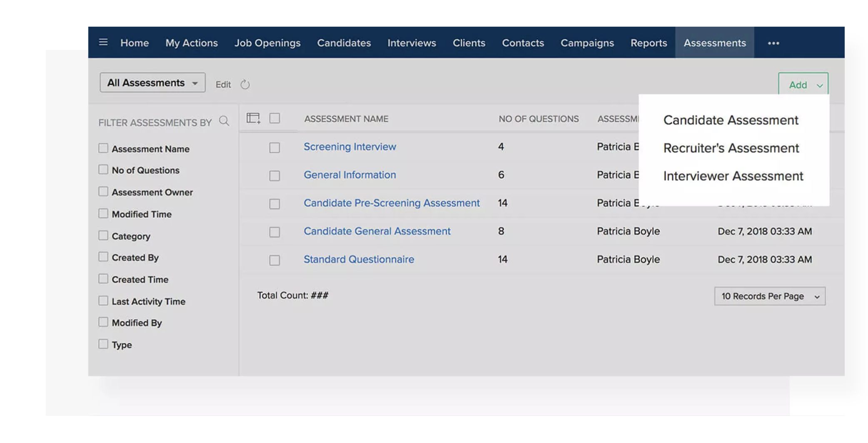Click Patricia Boyle in the Candidate General Assessment row
The image size is (868, 443).
click(628, 231)
